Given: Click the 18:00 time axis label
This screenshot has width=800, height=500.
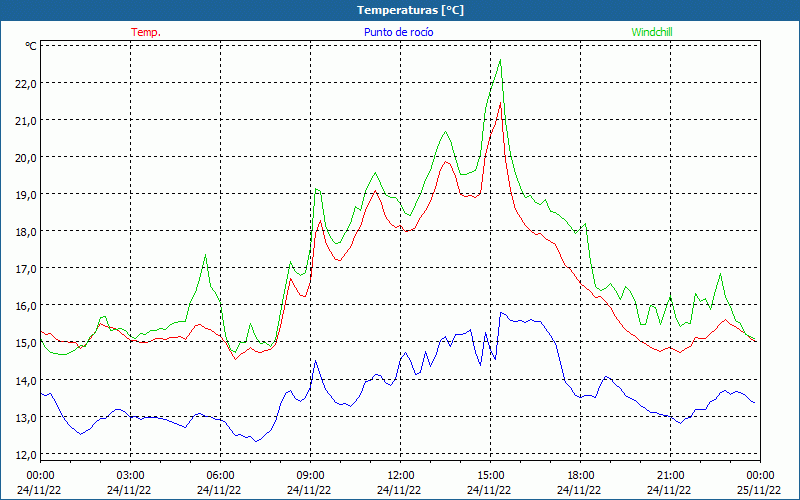Looking at the screenshot, I should (581, 476).
